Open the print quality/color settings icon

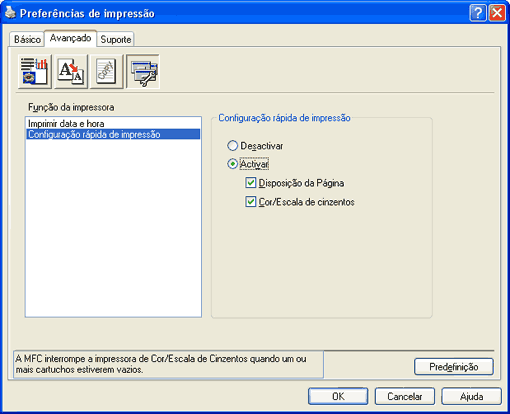click(35, 71)
